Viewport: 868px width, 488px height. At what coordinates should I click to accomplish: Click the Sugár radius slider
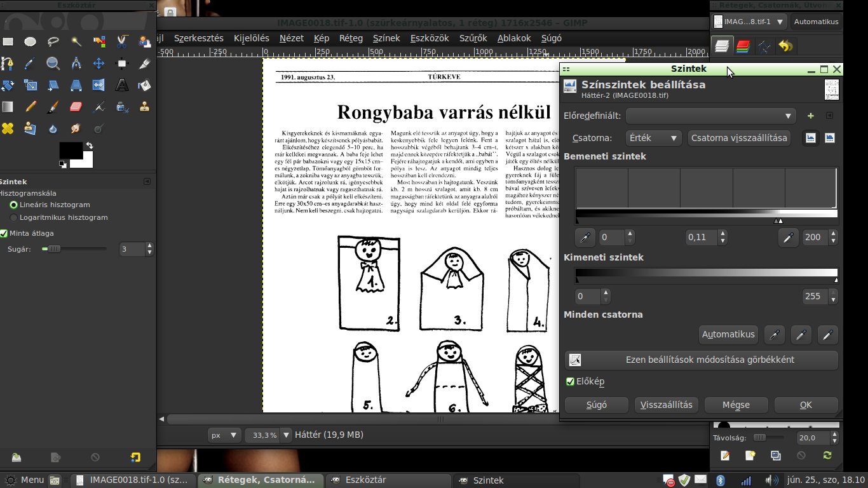74,249
